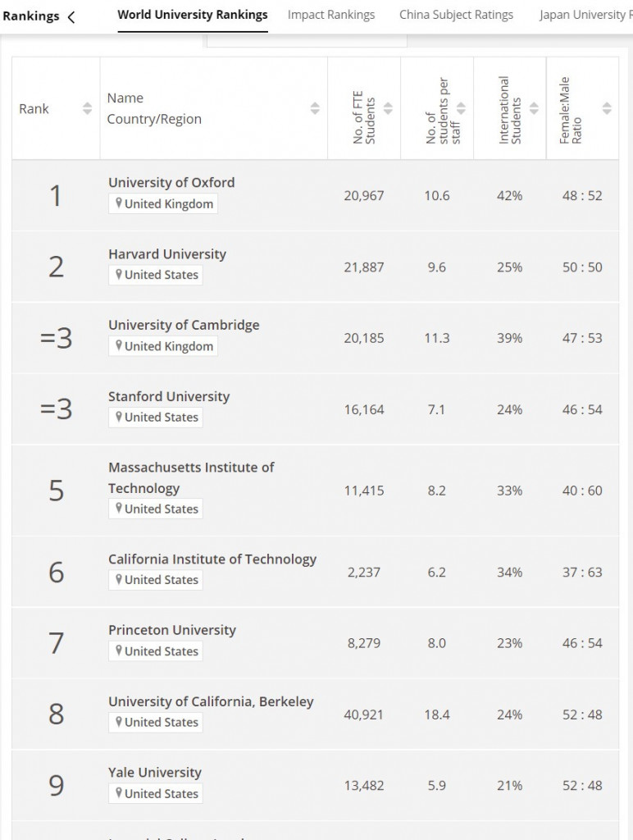The image size is (633, 840).
Task: Open Stanford University profile link
Action: [x=169, y=396]
